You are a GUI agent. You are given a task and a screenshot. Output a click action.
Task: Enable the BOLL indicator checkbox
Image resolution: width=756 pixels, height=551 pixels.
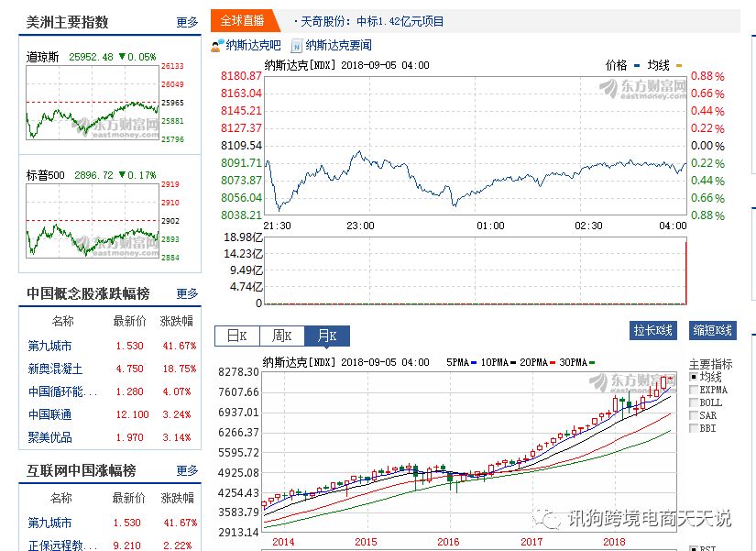coord(694,402)
